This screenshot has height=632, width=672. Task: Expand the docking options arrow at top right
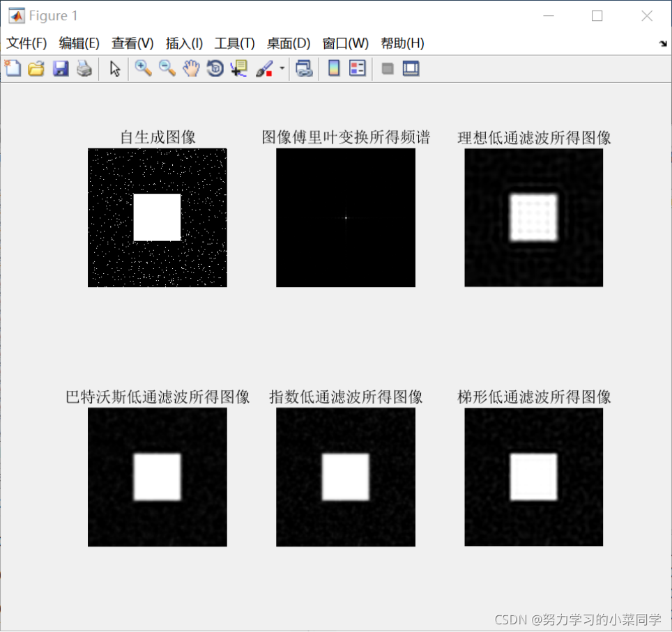(662, 43)
